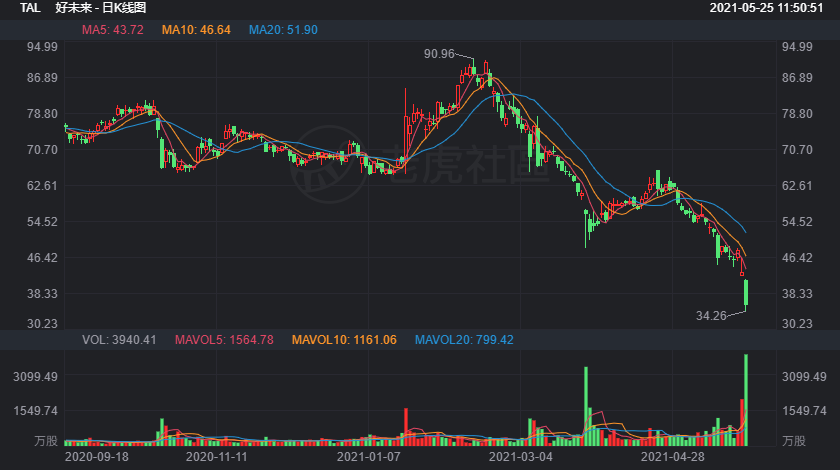Viewport: 840px width, 470px height.
Task: Select the MAVOL10: 1161.06 label
Action: coord(344,340)
